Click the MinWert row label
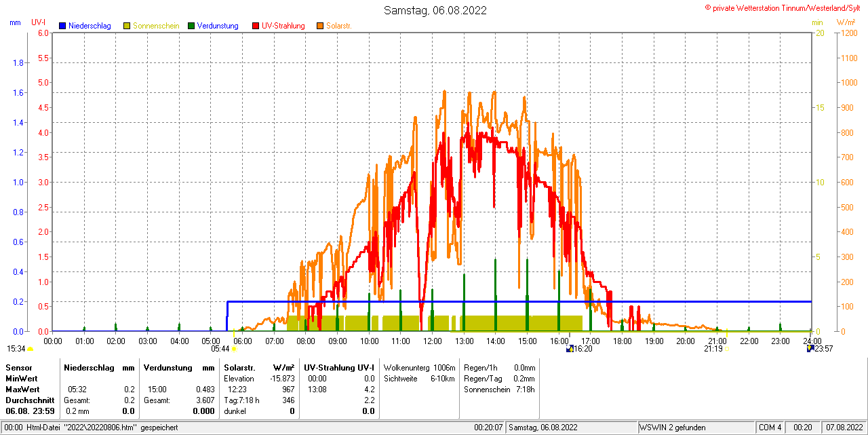 [x=22, y=378]
